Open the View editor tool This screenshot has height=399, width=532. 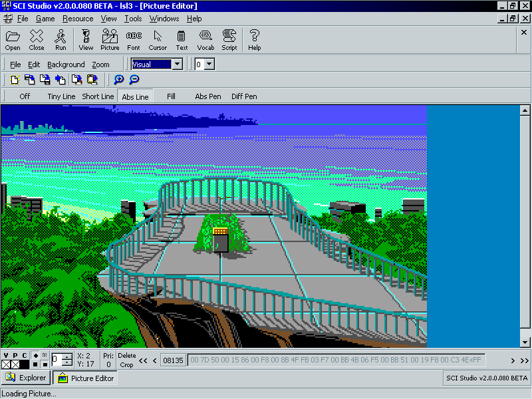86,40
